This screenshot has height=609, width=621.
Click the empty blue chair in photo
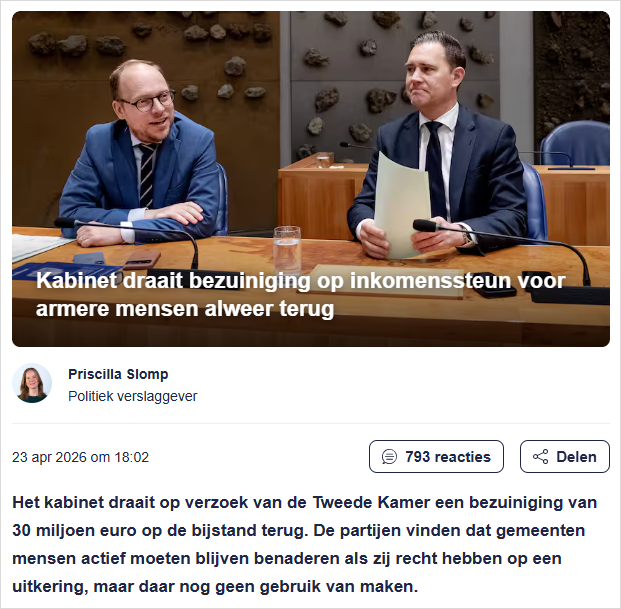click(575, 143)
